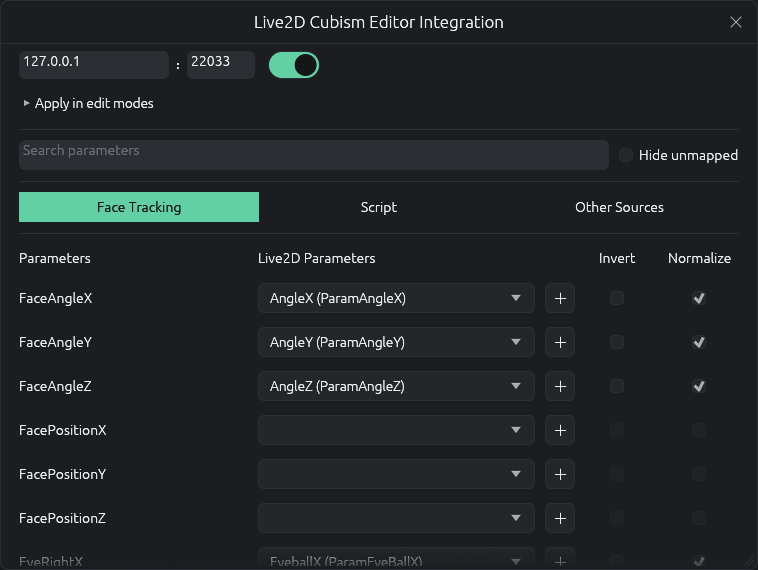This screenshot has width=758, height=570.
Task: Open the AngleZ (ParamAngleZ) dropdown
Action: [x=396, y=386]
